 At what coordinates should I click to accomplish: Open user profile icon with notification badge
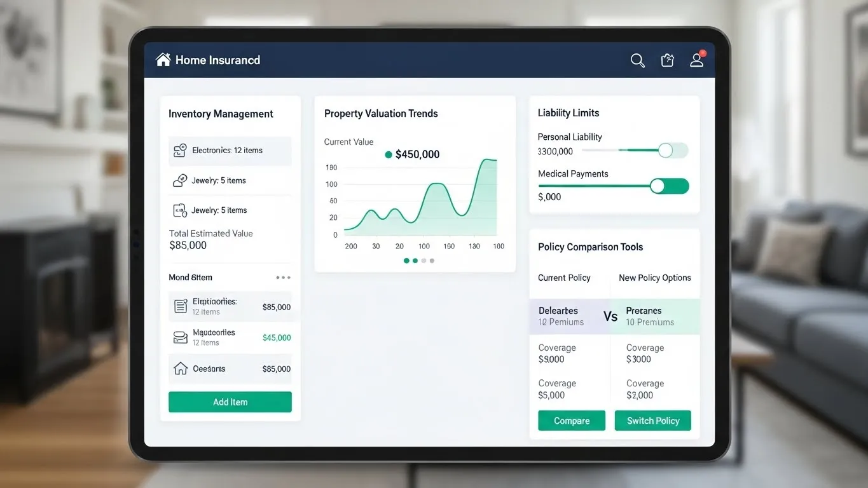coord(697,60)
